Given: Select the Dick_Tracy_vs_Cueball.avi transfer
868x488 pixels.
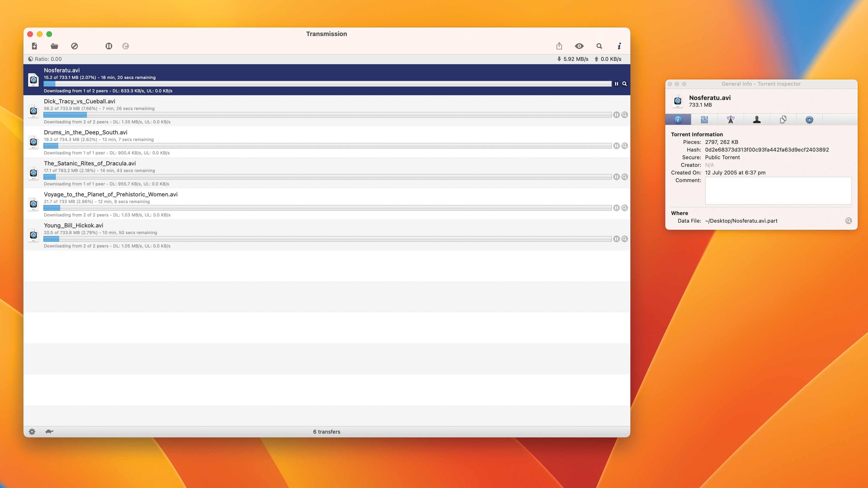Looking at the screenshot, I should pyautogui.click(x=326, y=111).
